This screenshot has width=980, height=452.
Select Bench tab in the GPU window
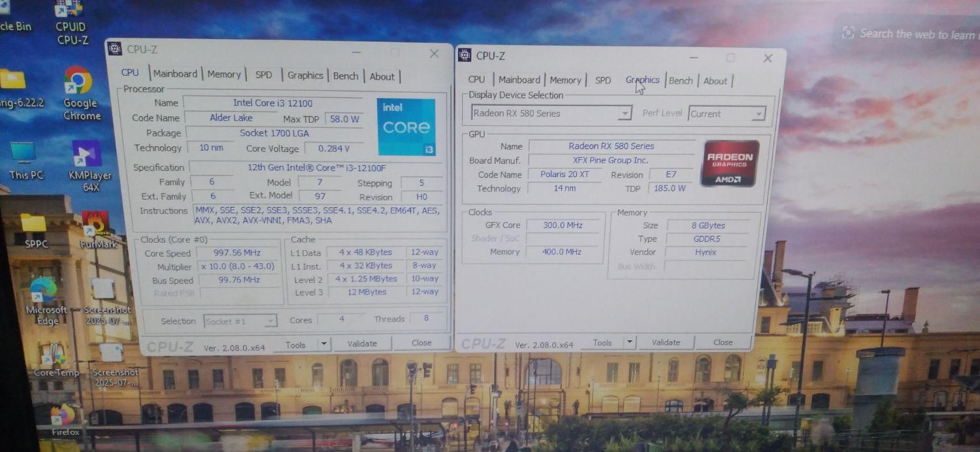(x=681, y=81)
